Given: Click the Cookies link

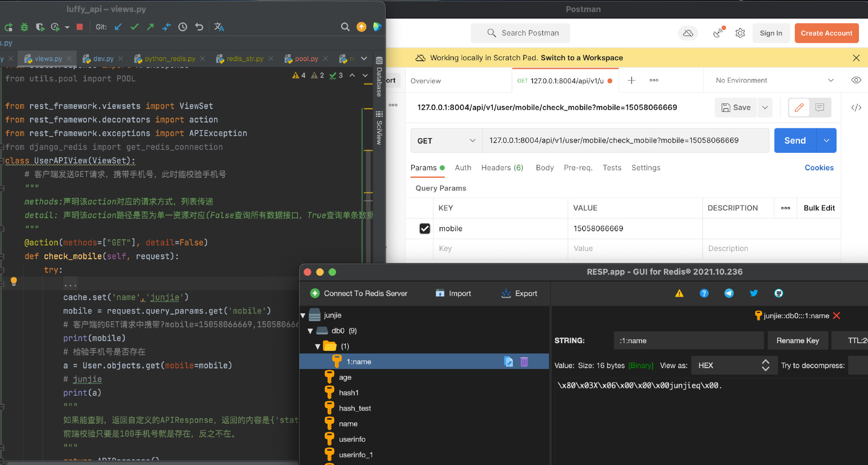Looking at the screenshot, I should pyautogui.click(x=819, y=168).
